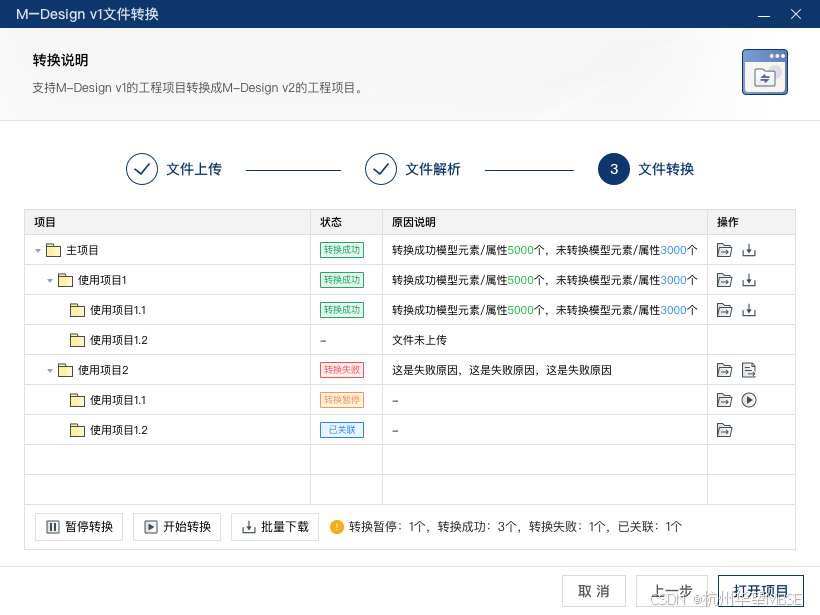
Task: View failure log icon for 使用项目2
Action: click(x=749, y=370)
